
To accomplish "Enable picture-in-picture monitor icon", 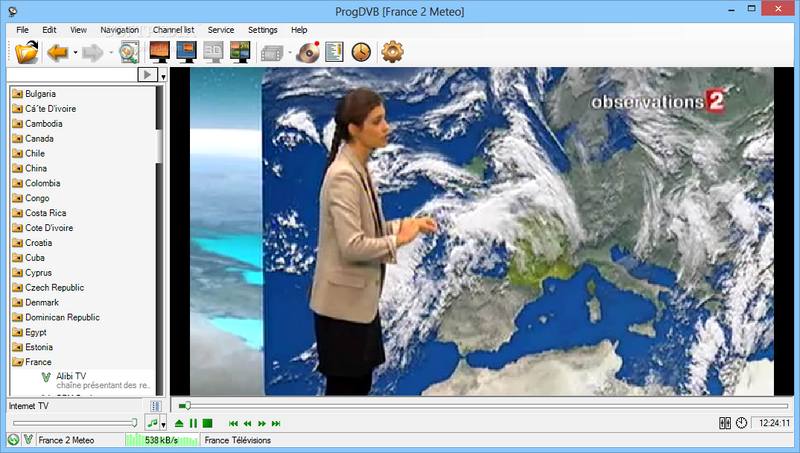I will pyautogui.click(x=186, y=52).
